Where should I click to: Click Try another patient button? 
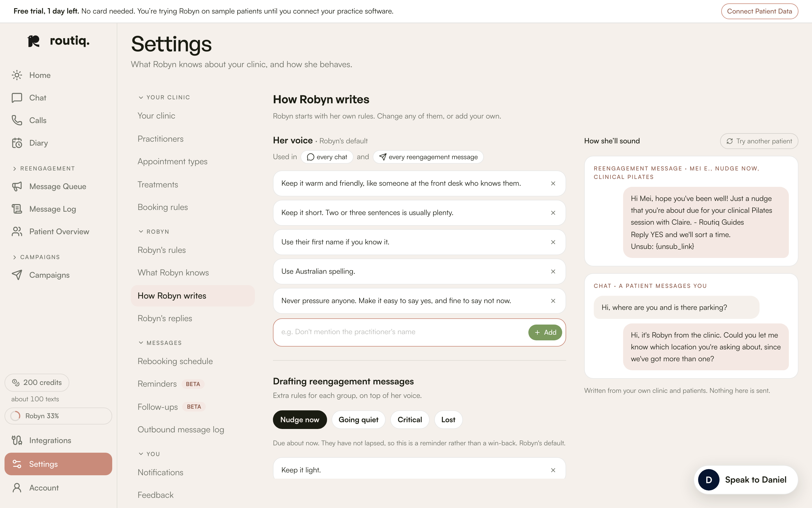[759, 141]
